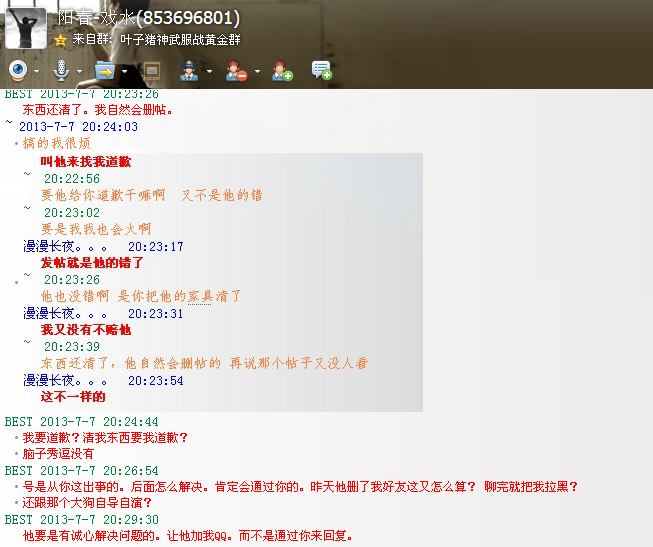Screen dimensions: 653x547
Task: Expand the video call dropdown arrow
Action: click(37, 71)
